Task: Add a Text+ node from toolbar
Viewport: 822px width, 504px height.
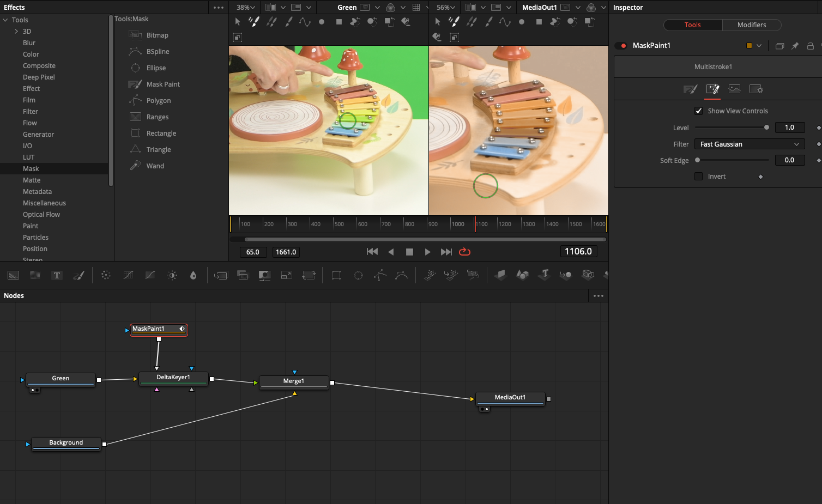Action: click(x=57, y=275)
